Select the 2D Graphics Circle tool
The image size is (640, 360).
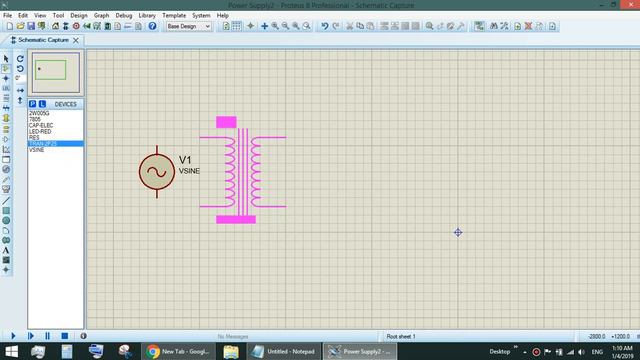pyautogui.click(x=6, y=220)
